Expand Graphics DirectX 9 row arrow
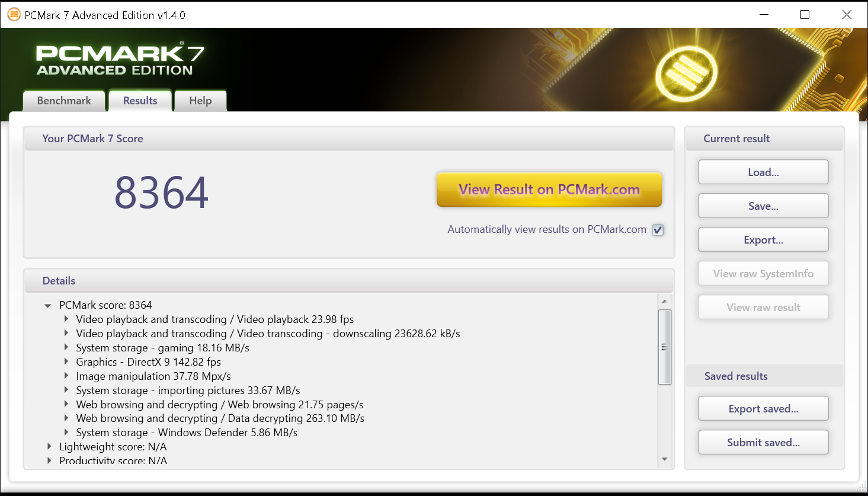The height and width of the screenshot is (496, 868). coord(66,361)
